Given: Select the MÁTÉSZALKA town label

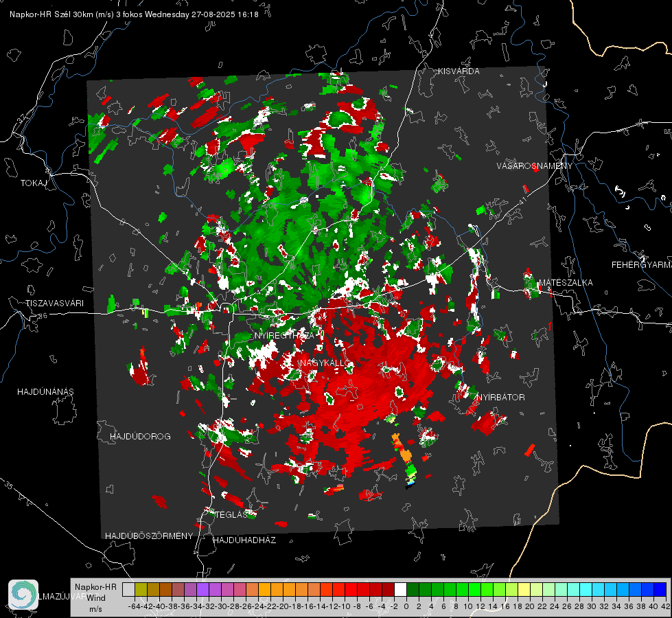Looking at the screenshot, I should pyautogui.click(x=566, y=283).
